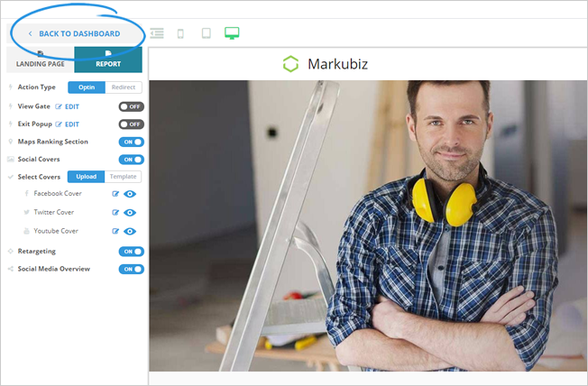Edit the View Gate settings
588x386 pixels.
coord(68,106)
